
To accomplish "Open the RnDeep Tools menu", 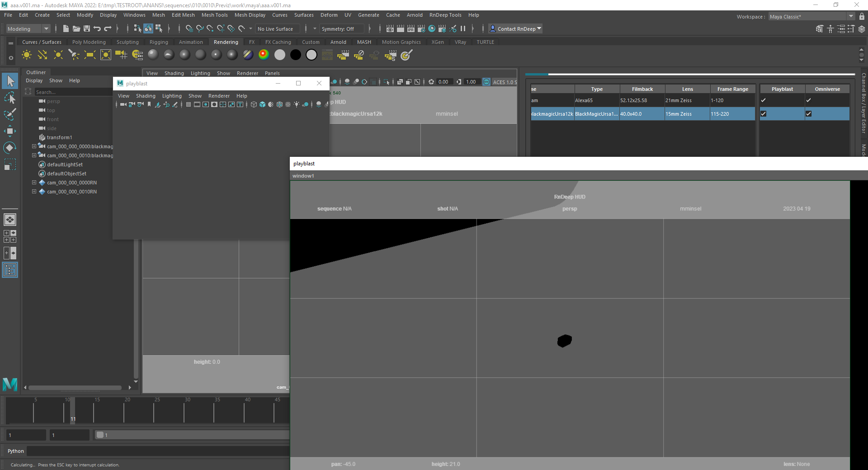I will 445,15.
